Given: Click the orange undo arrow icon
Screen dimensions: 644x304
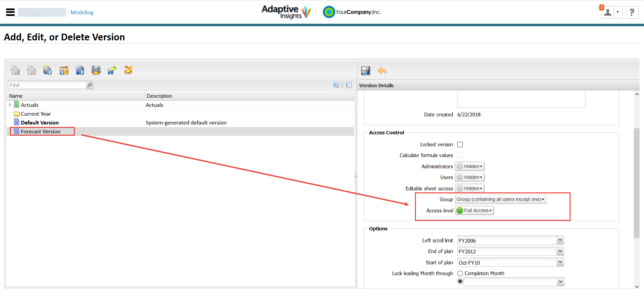Looking at the screenshot, I should click(x=382, y=71).
